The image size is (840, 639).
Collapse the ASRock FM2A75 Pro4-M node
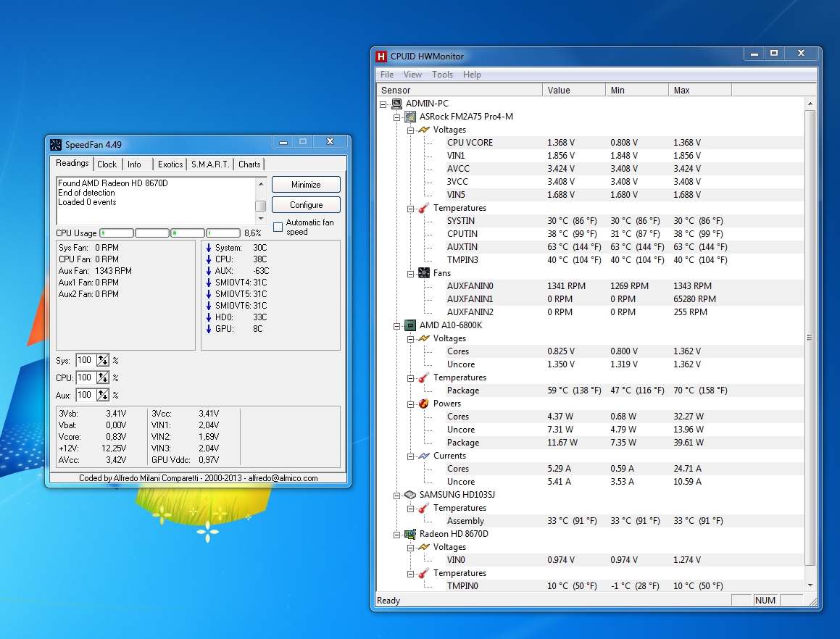click(x=397, y=117)
